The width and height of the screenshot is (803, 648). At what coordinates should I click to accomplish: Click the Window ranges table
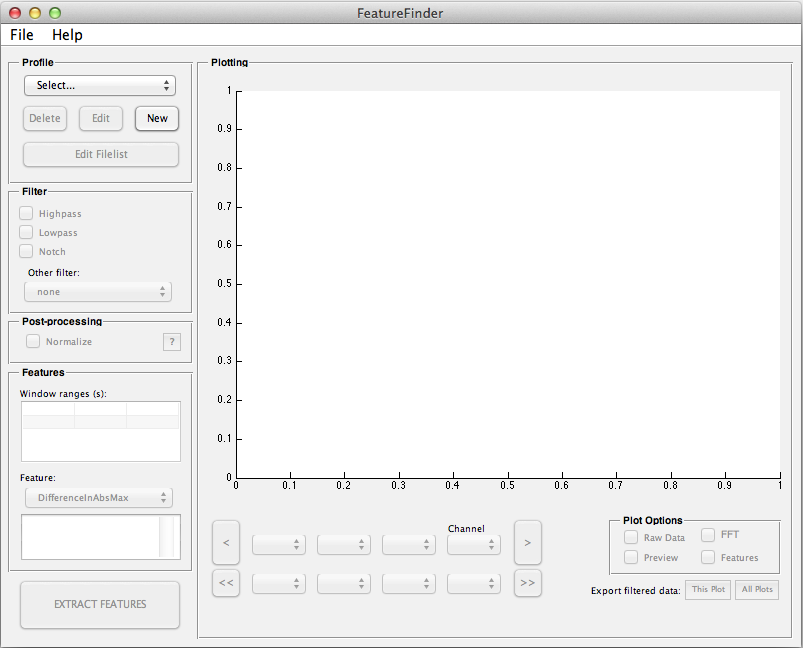101,431
